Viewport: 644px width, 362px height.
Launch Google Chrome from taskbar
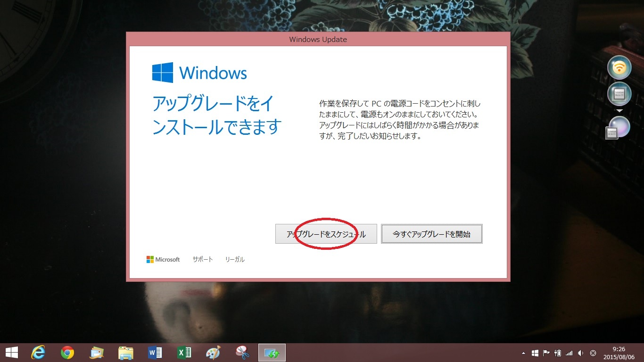pyautogui.click(x=67, y=352)
